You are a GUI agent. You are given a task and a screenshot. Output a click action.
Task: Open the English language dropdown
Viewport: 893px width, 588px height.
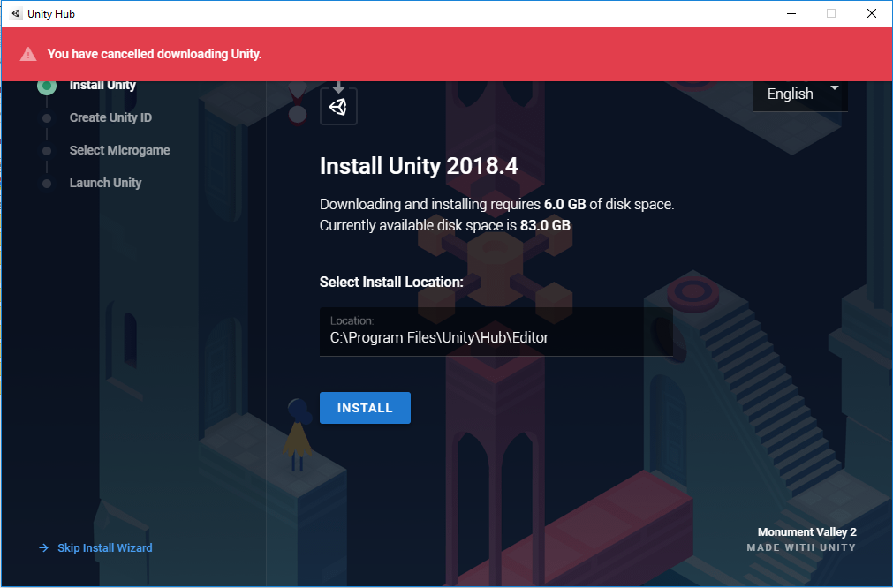coord(800,94)
